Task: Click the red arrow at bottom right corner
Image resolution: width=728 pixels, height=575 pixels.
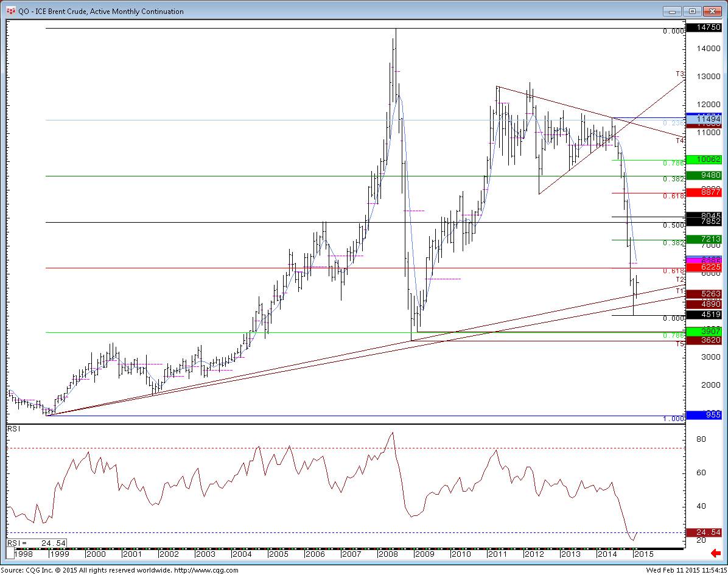Action: [x=715, y=554]
